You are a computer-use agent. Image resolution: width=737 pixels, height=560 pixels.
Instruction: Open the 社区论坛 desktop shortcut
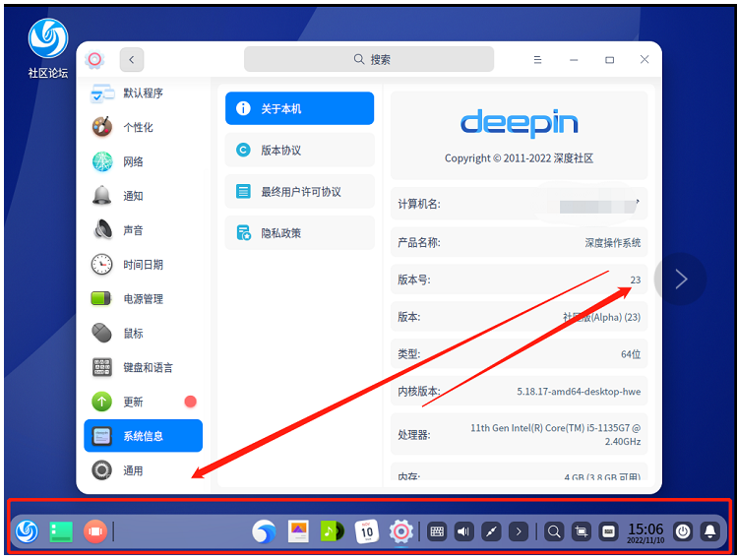coord(48,48)
